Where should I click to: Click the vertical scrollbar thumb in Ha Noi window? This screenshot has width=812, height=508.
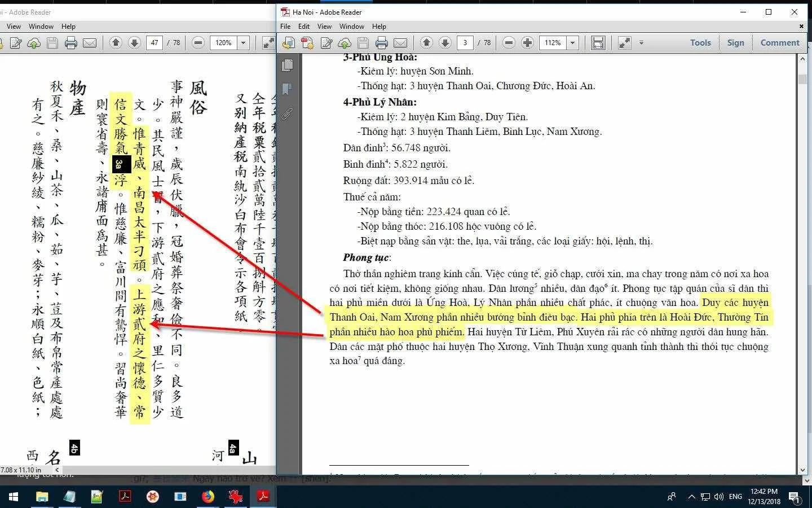[802, 78]
